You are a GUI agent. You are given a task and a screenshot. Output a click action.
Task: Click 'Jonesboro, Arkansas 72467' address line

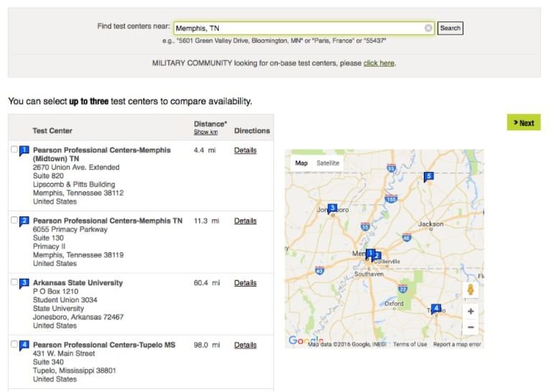(x=78, y=317)
